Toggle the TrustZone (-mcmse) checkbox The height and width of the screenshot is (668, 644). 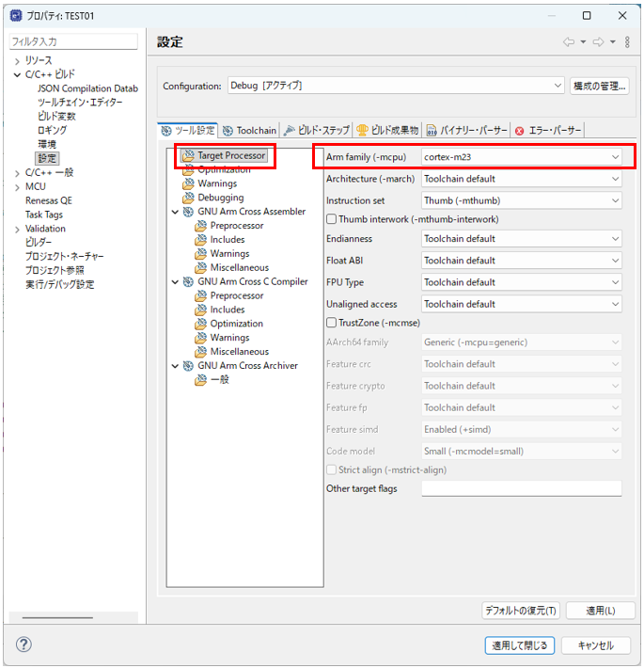[x=331, y=322]
